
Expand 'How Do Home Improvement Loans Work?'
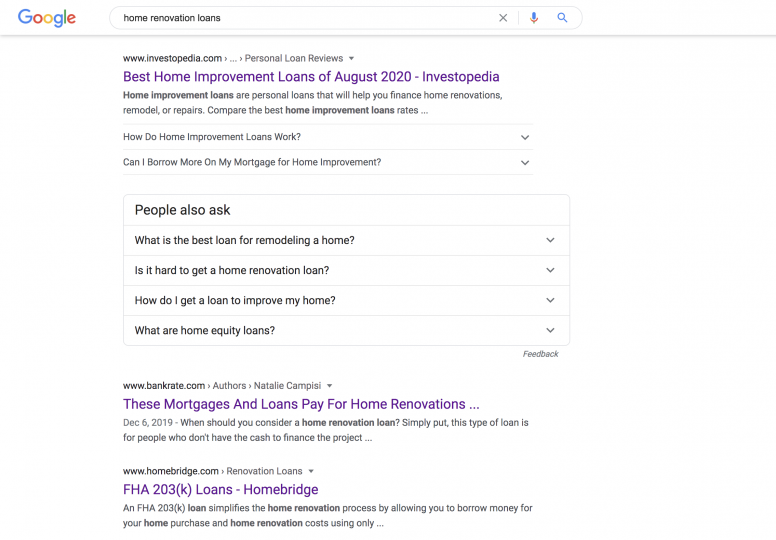coord(525,137)
